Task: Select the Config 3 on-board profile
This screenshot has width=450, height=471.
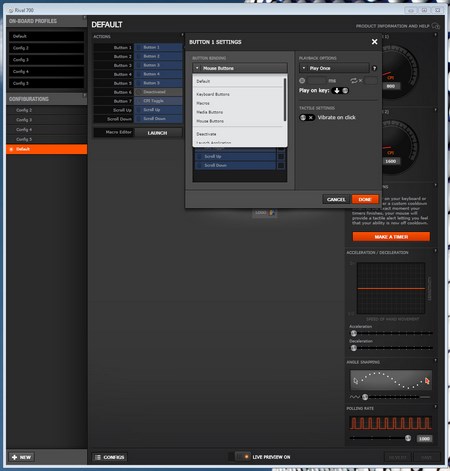Action: click(46, 60)
